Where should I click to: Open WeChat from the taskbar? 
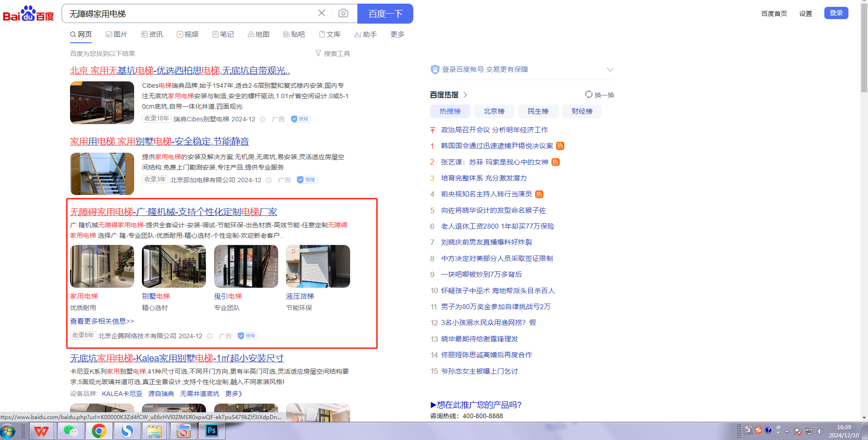(70, 430)
